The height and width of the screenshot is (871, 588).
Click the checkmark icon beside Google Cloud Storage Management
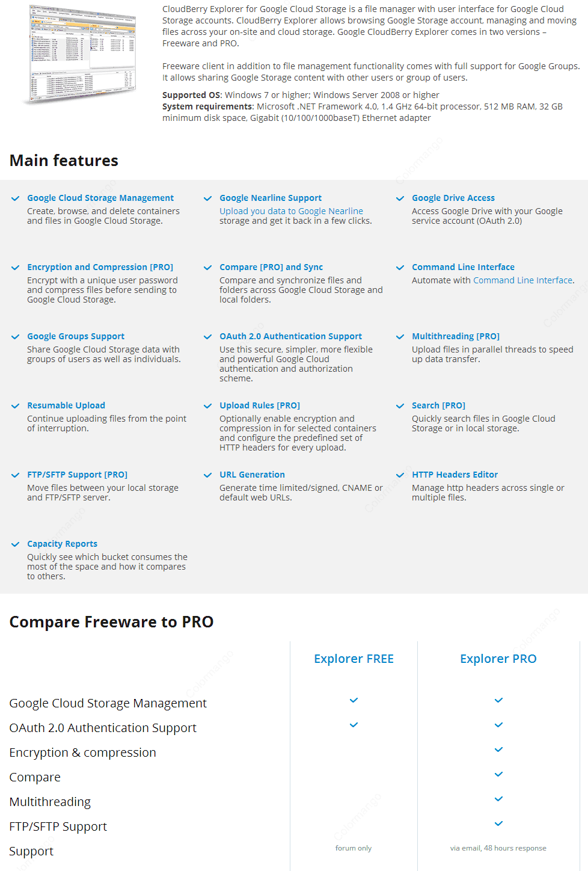16,199
